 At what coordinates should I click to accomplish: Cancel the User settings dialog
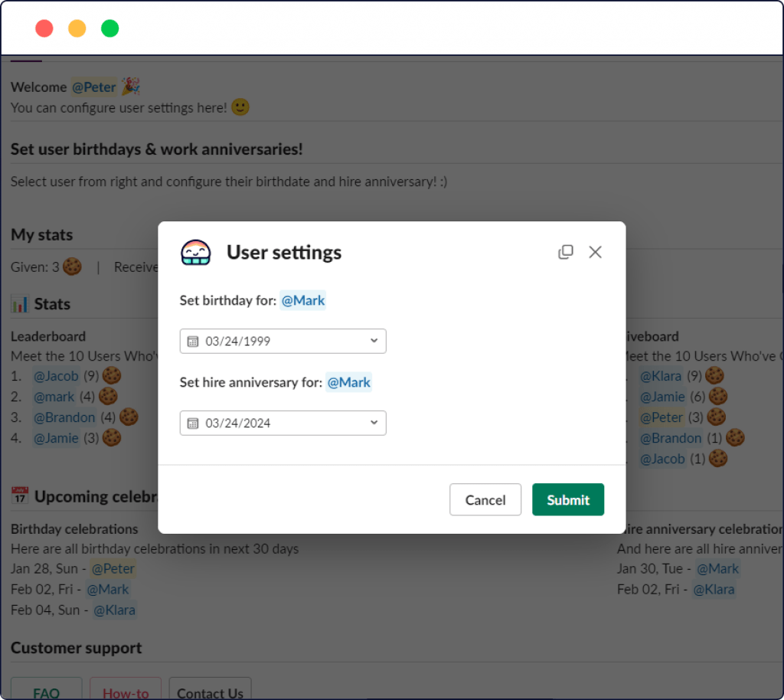(485, 499)
